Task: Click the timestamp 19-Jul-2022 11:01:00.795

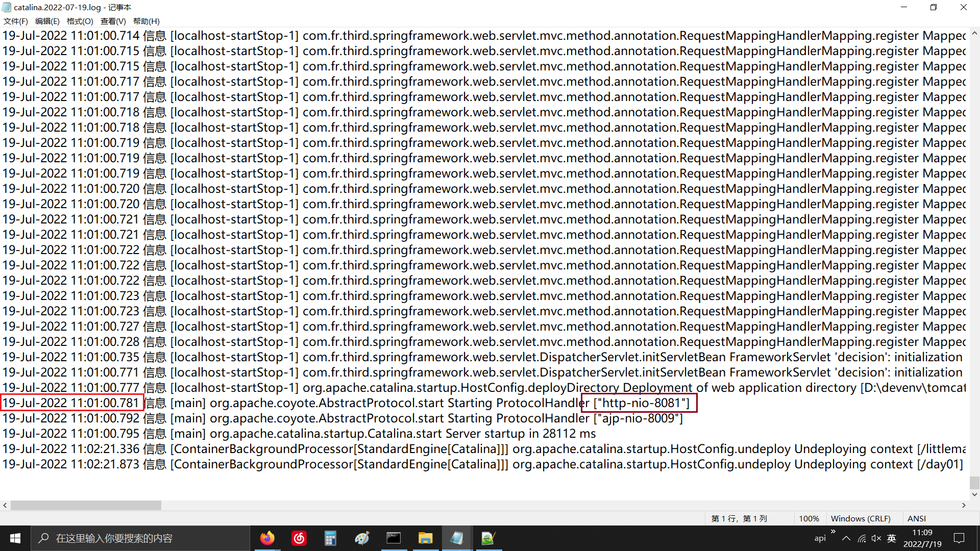Action: (x=71, y=434)
